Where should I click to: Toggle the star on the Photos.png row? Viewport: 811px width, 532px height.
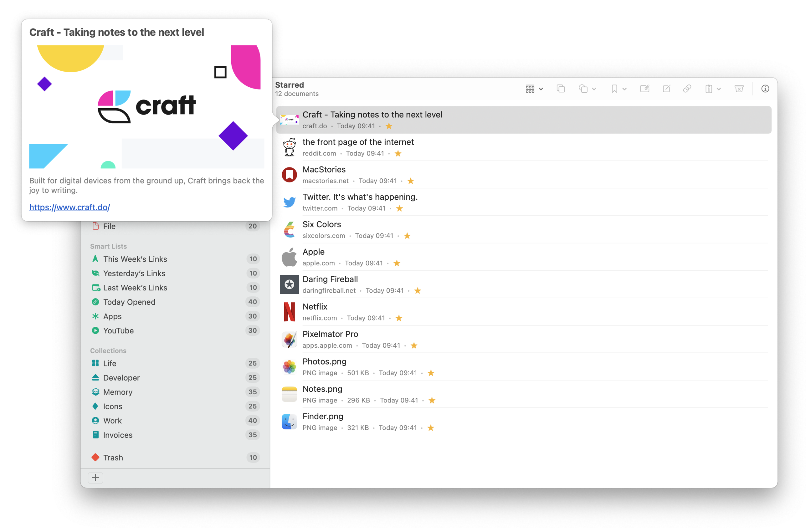coord(431,373)
